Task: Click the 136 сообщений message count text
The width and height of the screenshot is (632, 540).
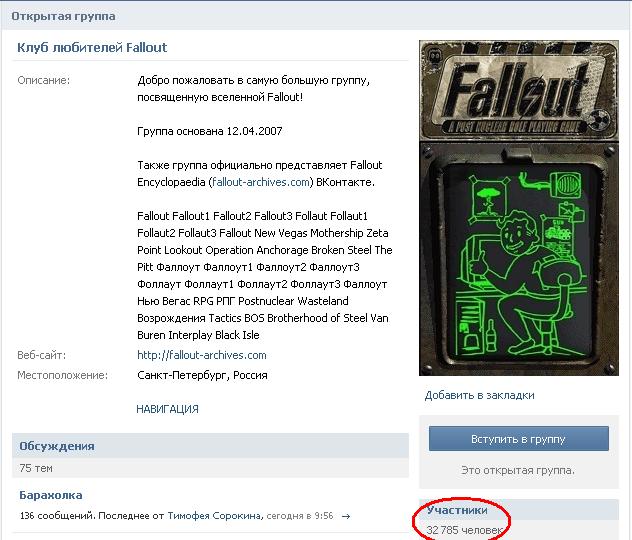Action: point(56,516)
